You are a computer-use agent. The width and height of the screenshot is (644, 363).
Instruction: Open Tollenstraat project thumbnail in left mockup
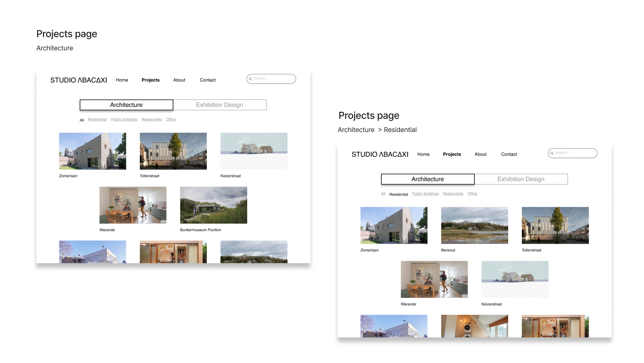point(173,151)
